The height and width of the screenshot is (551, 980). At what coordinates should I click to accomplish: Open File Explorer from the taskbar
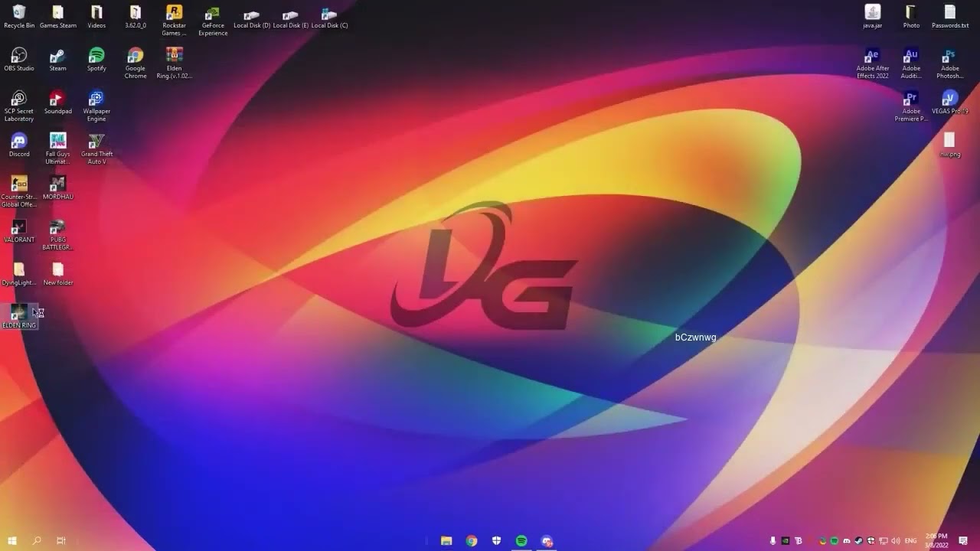click(x=446, y=541)
